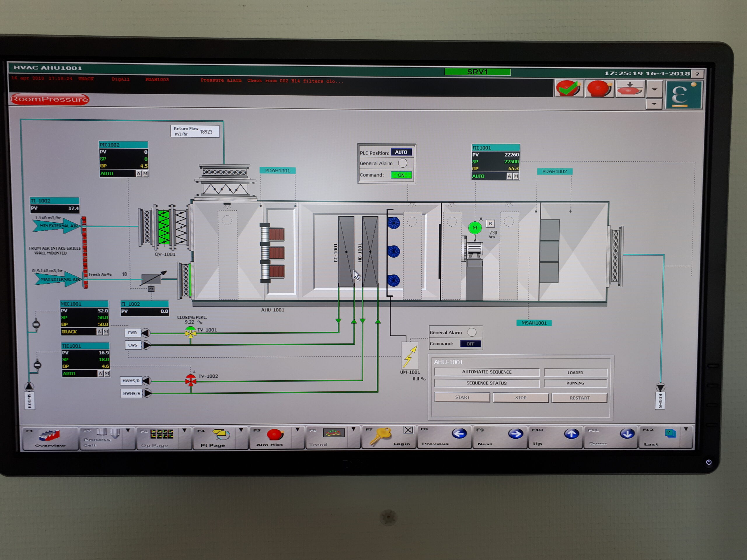
Task: Click the epsilon logo icon
Action: pyautogui.click(x=684, y=95)
